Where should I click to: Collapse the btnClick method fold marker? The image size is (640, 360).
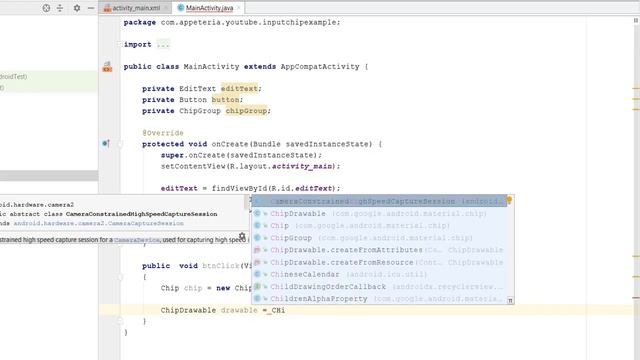tap(120, 277)
